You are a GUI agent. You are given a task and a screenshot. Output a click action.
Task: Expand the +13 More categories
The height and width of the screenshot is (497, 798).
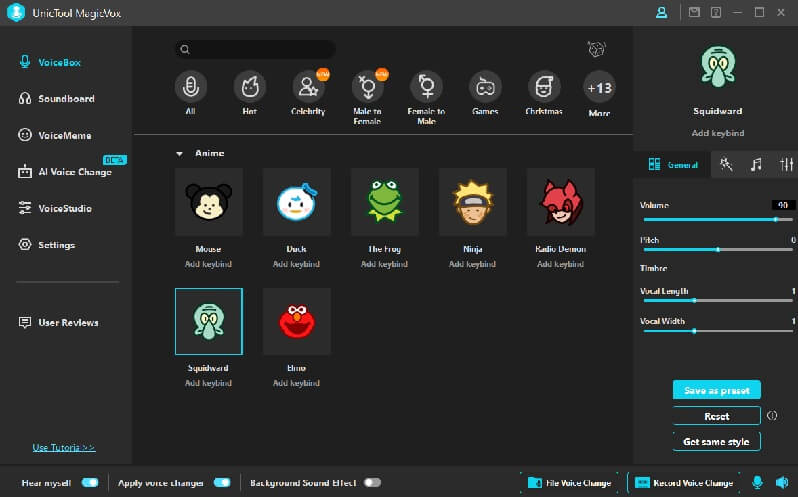[599, 87]
